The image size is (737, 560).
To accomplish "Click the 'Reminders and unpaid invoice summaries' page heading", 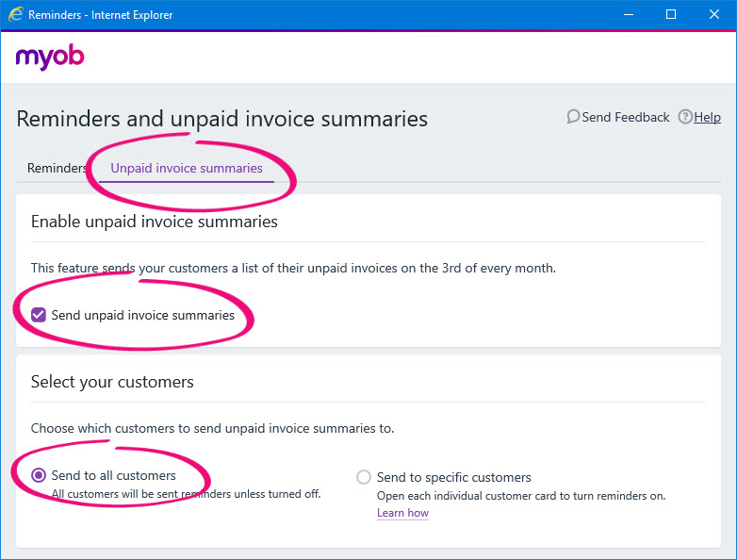I will tap(222, 119).
